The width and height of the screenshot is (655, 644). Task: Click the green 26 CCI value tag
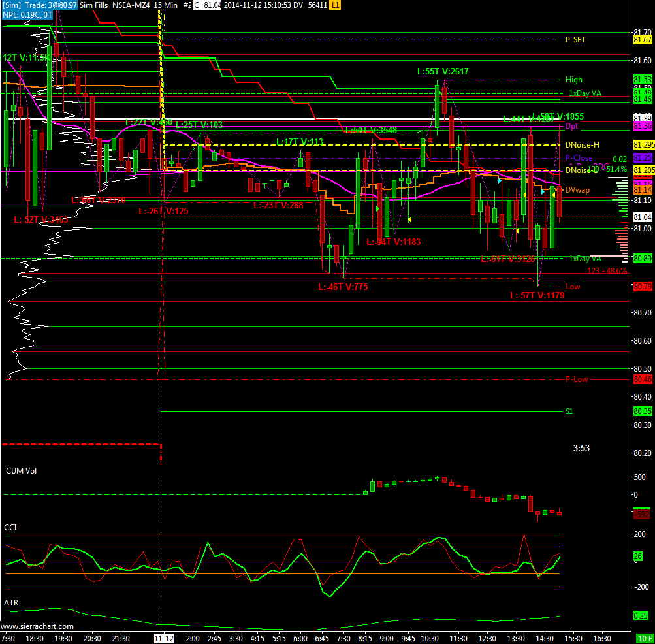tap(638, 556)
